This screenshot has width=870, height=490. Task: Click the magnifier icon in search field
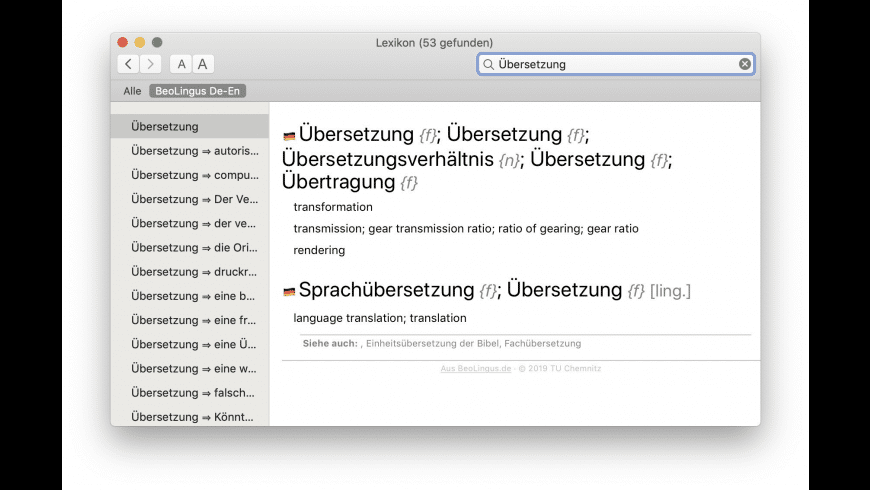[x=488, y=64]
